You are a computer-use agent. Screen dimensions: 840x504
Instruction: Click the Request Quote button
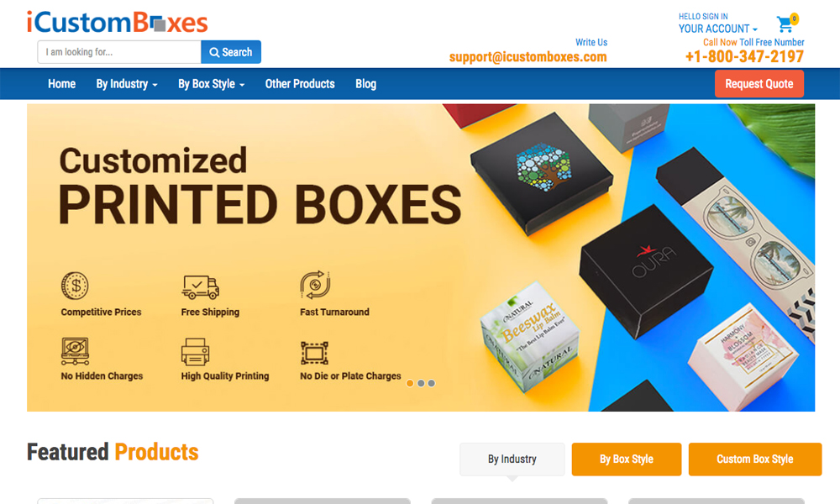[759, 83]
